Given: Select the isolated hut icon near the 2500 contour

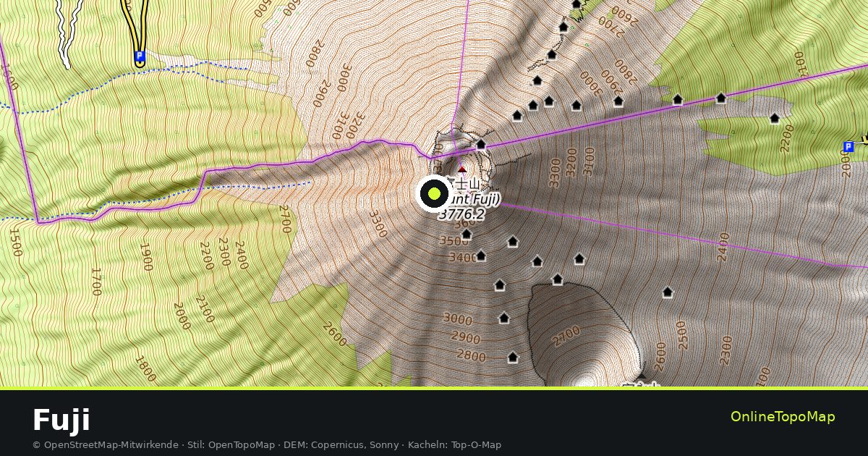Looking at the screenshot, I should (668, 292).
